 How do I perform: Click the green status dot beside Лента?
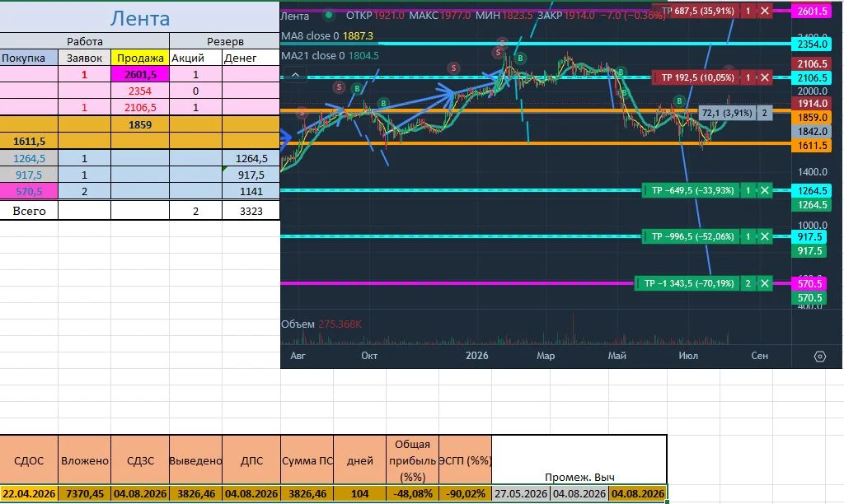[328, 15]
